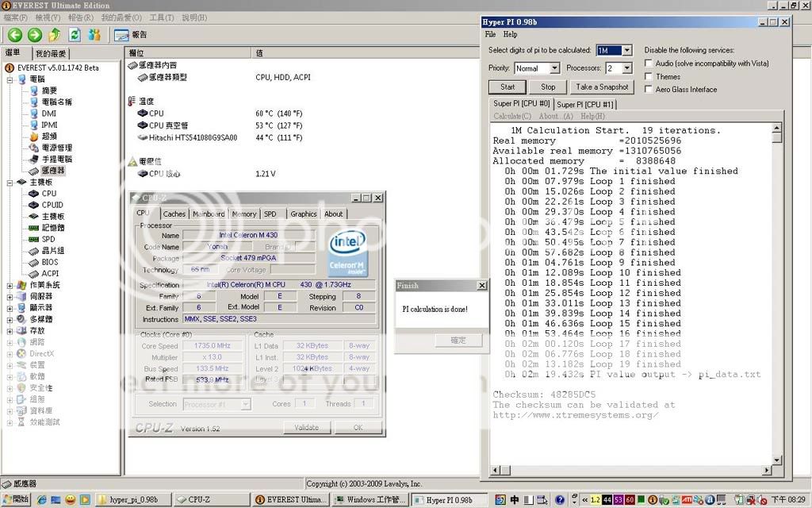The image size is (812, 508).
Task: Click Take a Snapshot in Hyper PI
Action: [x=603, y=87]
